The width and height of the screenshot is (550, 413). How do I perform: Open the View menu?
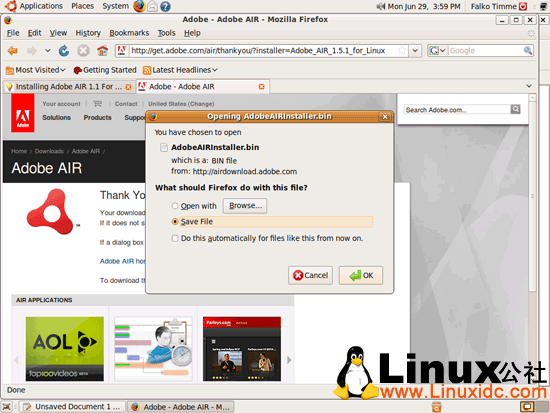[x=58, y=33]
